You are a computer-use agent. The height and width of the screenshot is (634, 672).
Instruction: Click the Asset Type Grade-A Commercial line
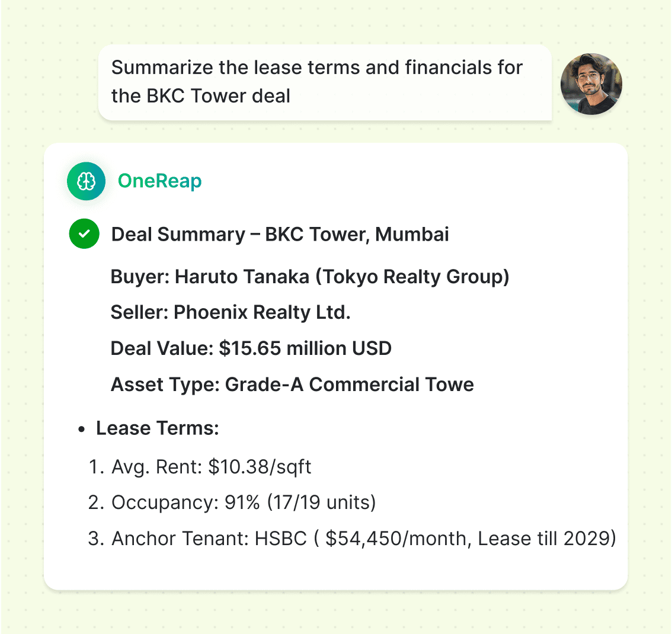pyautogui.click(x=292, y=385)
